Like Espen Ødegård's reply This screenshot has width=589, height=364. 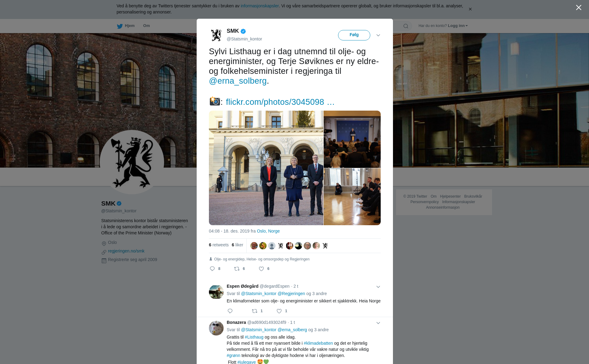pos(279,311)
